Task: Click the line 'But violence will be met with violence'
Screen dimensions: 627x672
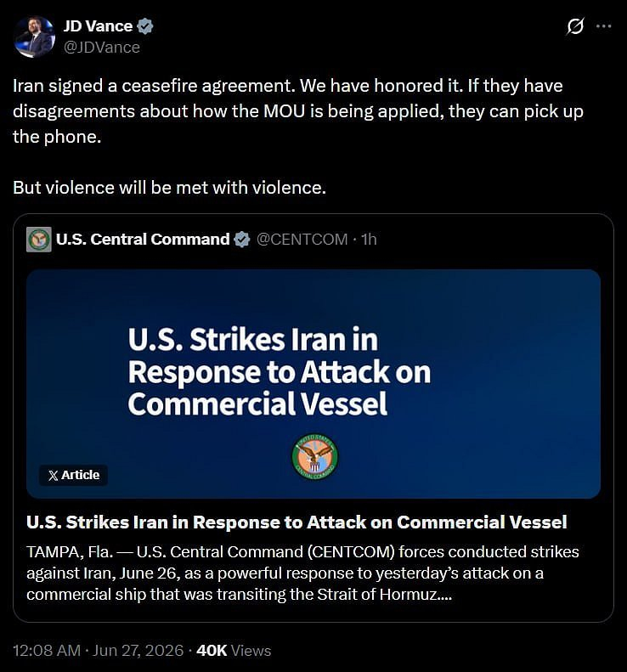Action: pyautogui.click(x=169, y=188)
